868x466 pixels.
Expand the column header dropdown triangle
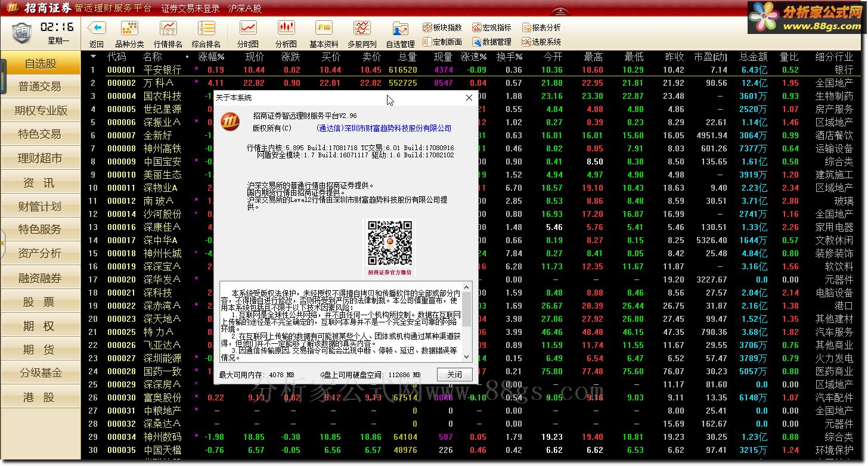(x=93, y=57)
